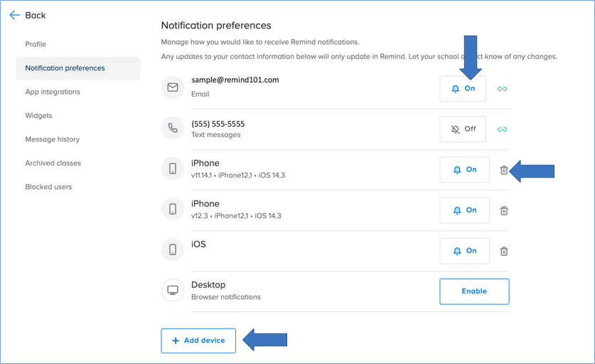Go to App integrations

point(53,92)
